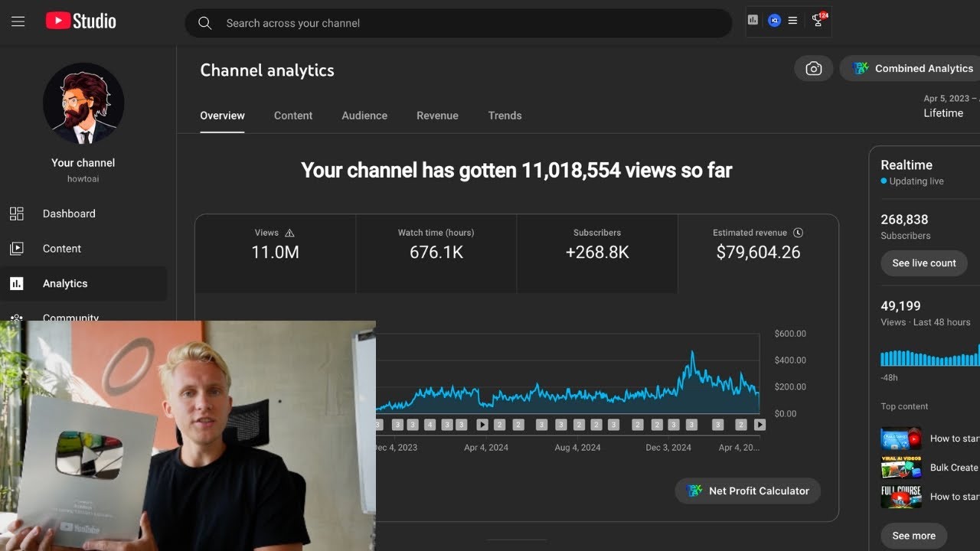The height and width of the screenshot is (551, 980).
Task: Click the 268,838 subscribers count
Action: (x=904, y=220)
